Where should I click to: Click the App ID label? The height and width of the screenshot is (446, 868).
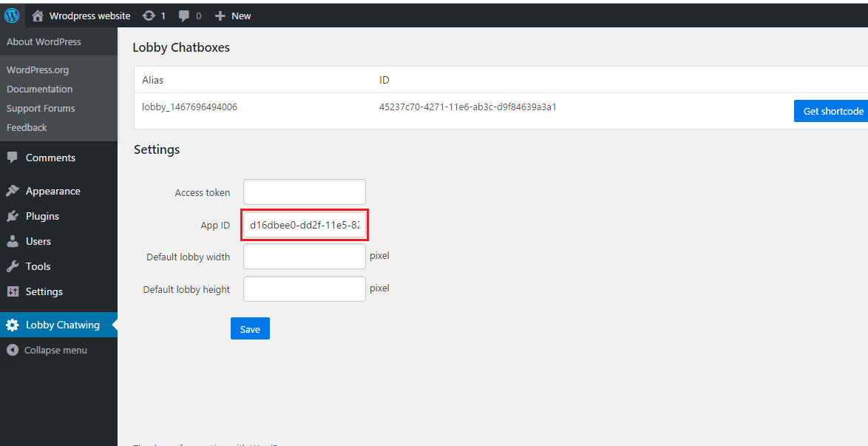215,226
